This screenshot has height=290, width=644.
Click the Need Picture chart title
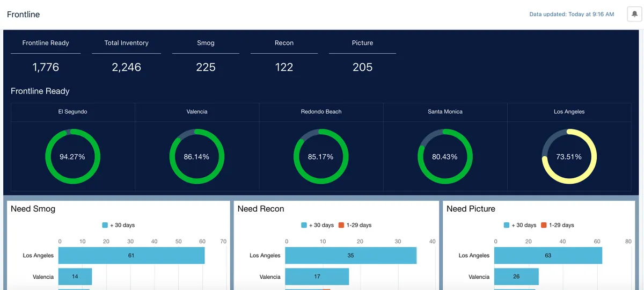coord(471,209)
